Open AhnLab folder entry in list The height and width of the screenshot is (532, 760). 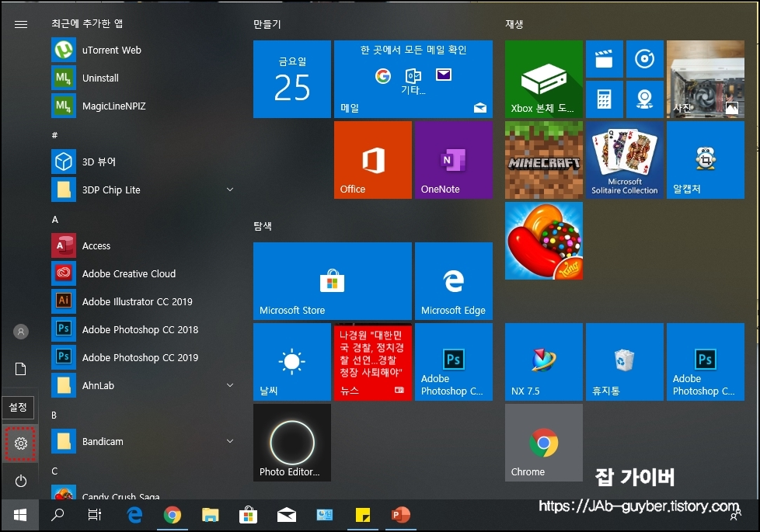point(143,386)
